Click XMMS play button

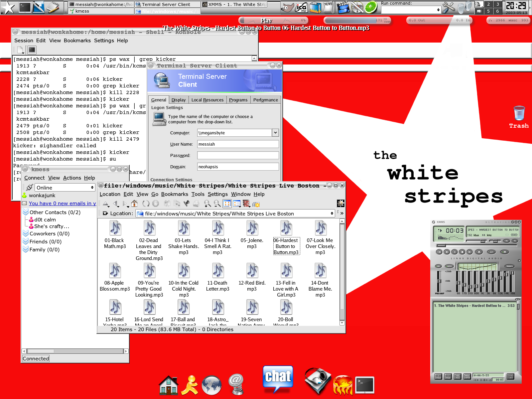pos(447,252)
